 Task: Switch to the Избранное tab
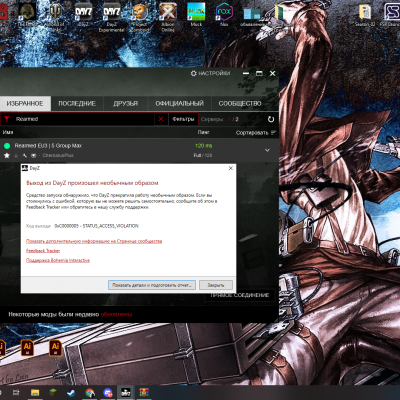point(25,104)
